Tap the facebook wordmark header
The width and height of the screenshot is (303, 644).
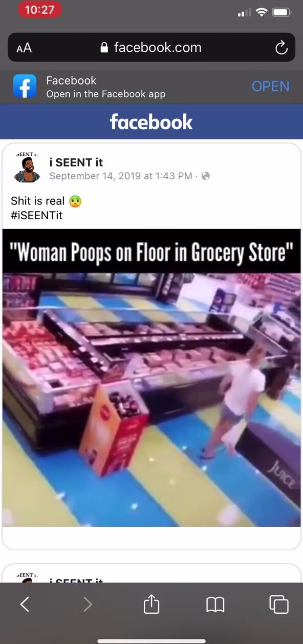(x=151, y=122)
